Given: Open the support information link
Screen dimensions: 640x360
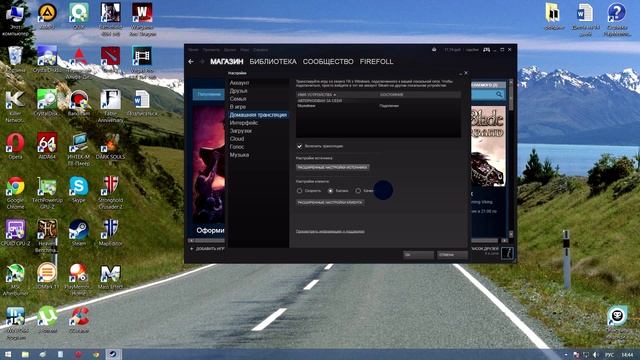Looking at the screenshot, I should [x=330, y=232].
